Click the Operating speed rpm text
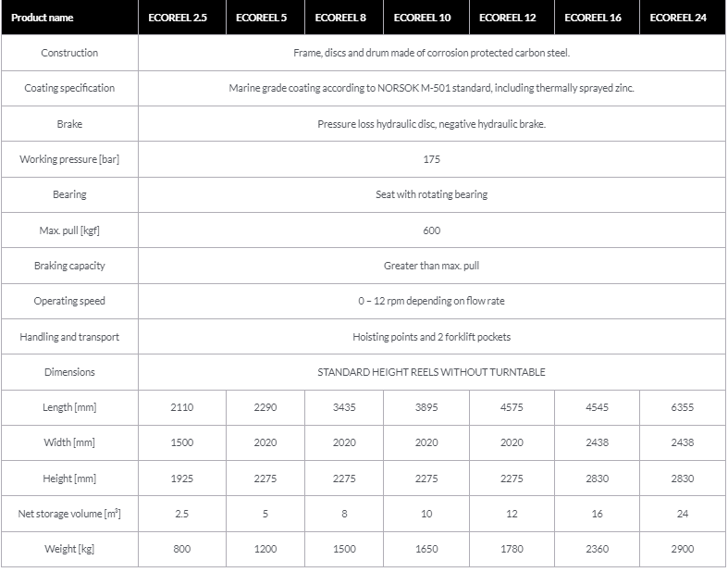The height and width of the screenshot is (572, 728). tap(431, 301)
